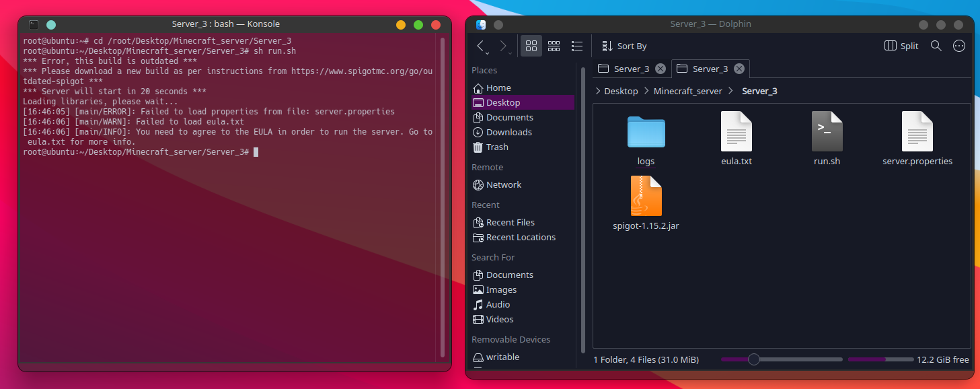The height and width of the screenshot is (389, 980).
Task: Search for Documents under Search For
Action: [x=522, y=275]
